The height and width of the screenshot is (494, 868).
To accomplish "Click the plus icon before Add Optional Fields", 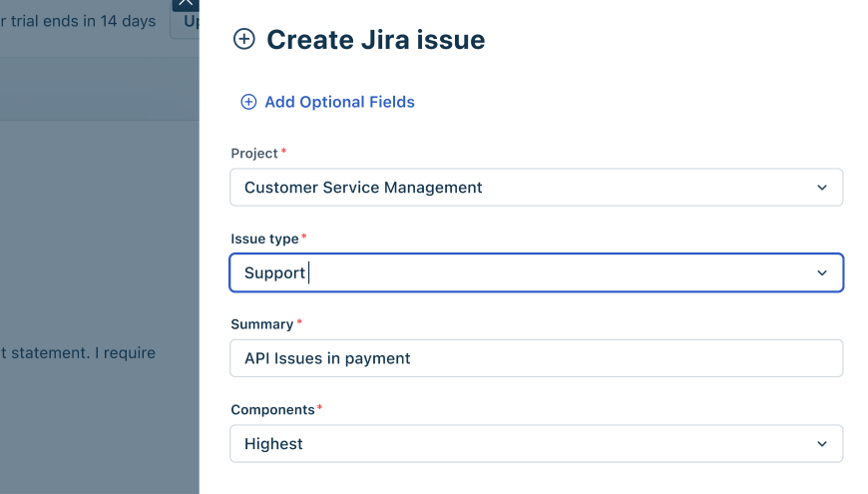I will (248, 102).
